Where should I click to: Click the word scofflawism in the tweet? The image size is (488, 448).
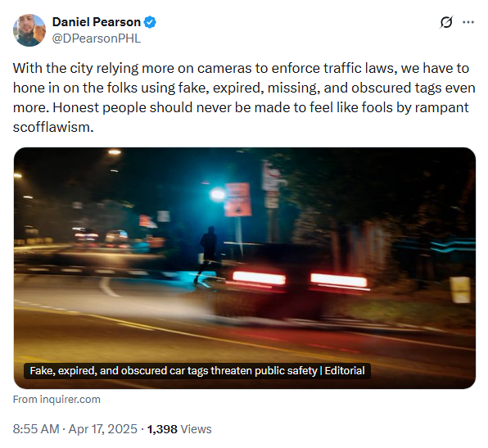pyautogui.click(x=53, y=127)
